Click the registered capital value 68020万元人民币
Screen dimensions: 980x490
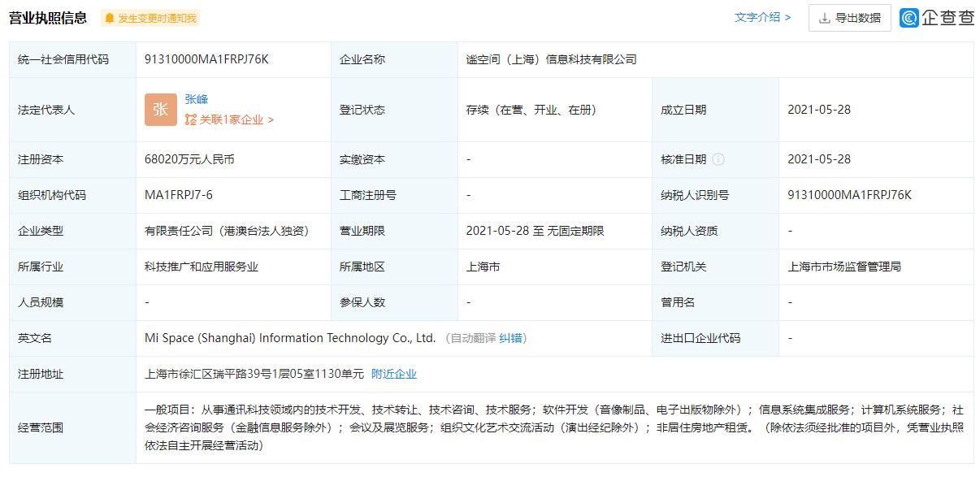click(x=189, y=159)
